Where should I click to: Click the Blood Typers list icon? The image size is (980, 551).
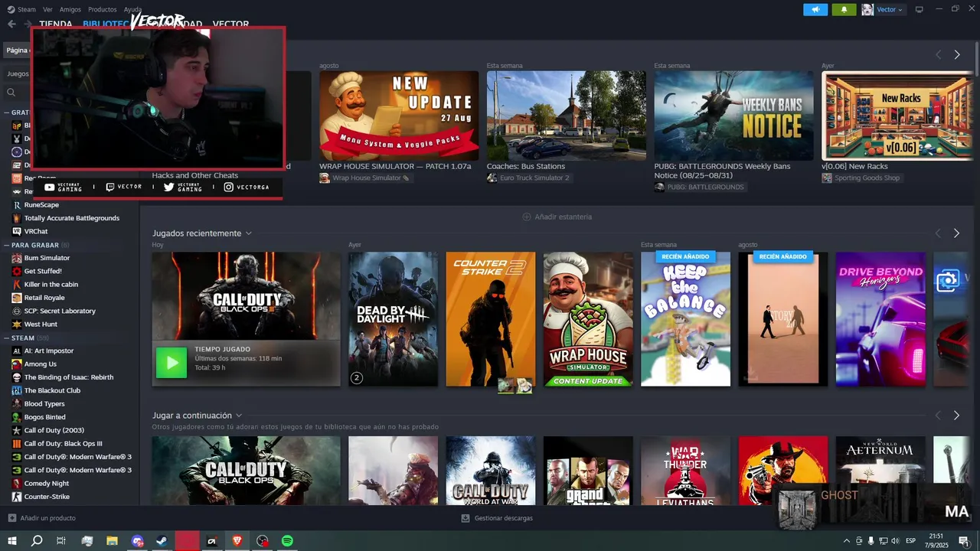[x=17, y=404]
